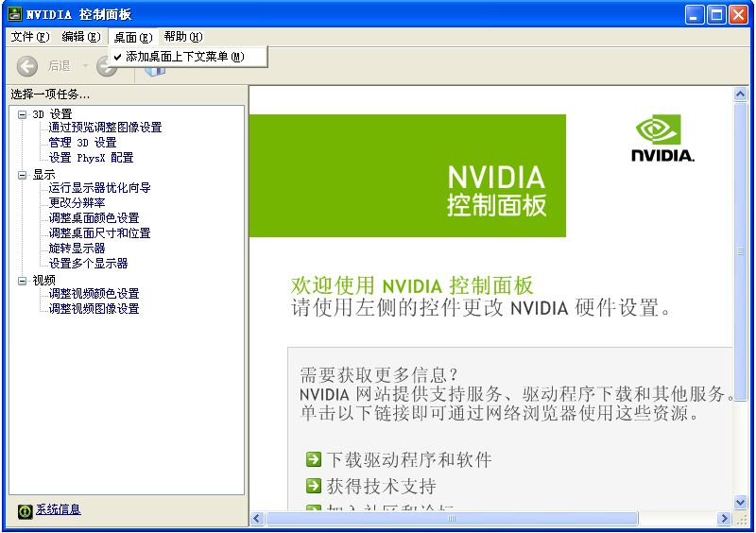Open the 编辑(E) menu
Viewport: 756px width, 533px height.
pos(81,37)
